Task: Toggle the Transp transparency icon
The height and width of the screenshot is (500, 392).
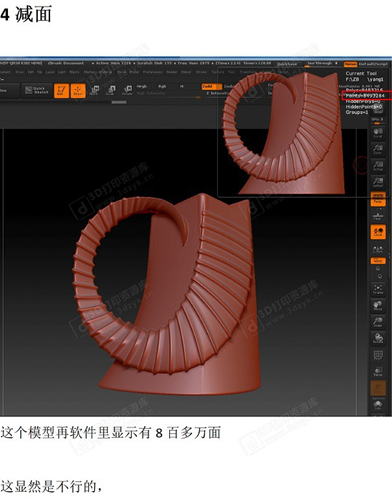Action: 377,372
